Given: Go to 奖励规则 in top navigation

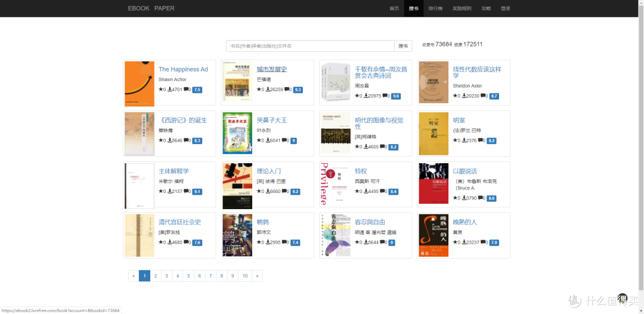Looking at the screenshot, I should click(462, 8).
